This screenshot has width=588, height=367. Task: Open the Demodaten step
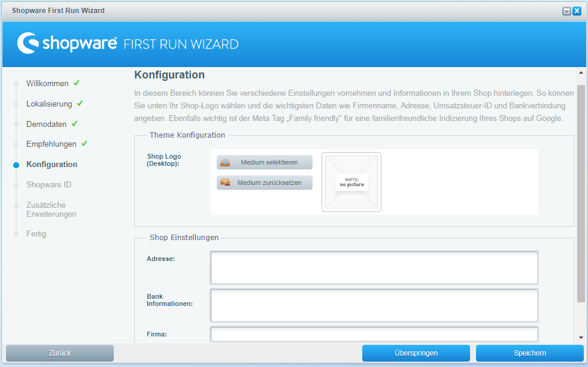coord(46,124)
